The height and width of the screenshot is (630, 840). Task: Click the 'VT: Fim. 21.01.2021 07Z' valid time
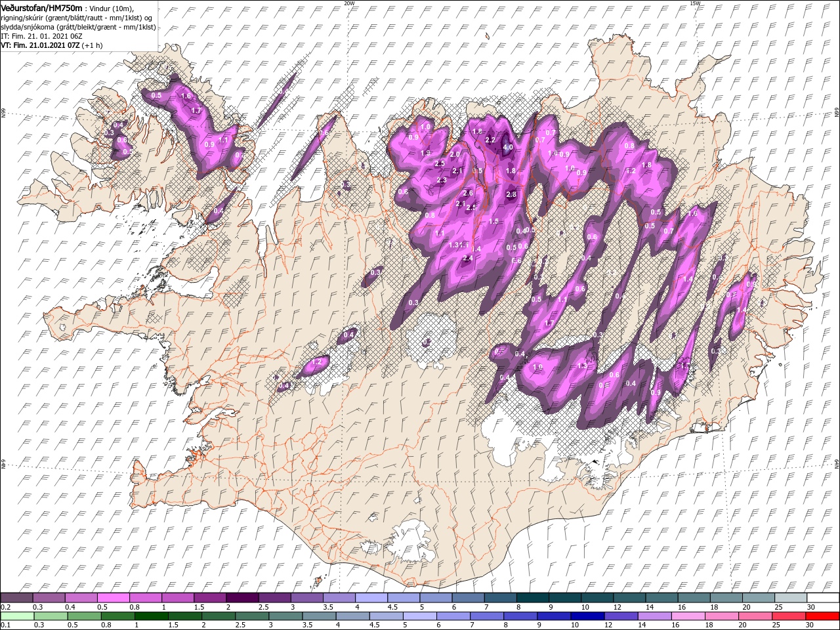[x=40, y=46]
